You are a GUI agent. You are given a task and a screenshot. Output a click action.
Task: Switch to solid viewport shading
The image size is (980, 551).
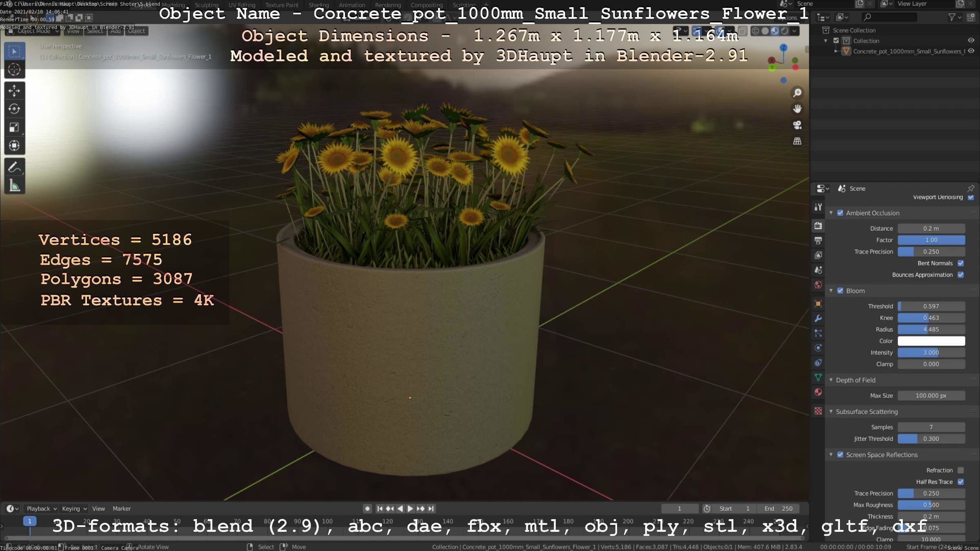pos(765,31)
